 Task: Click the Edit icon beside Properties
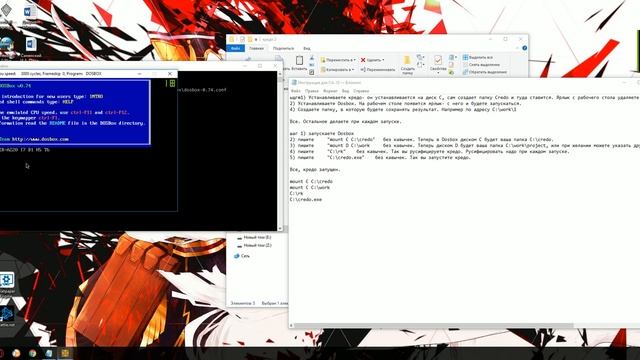pyautogui.click(x=451, y=64)
